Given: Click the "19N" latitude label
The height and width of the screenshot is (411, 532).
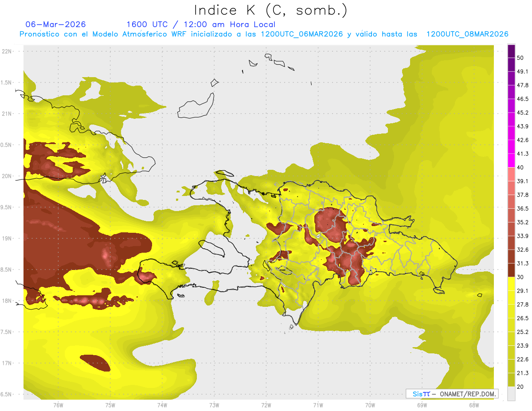Looking at the screenshot, I should coord(7,239).
